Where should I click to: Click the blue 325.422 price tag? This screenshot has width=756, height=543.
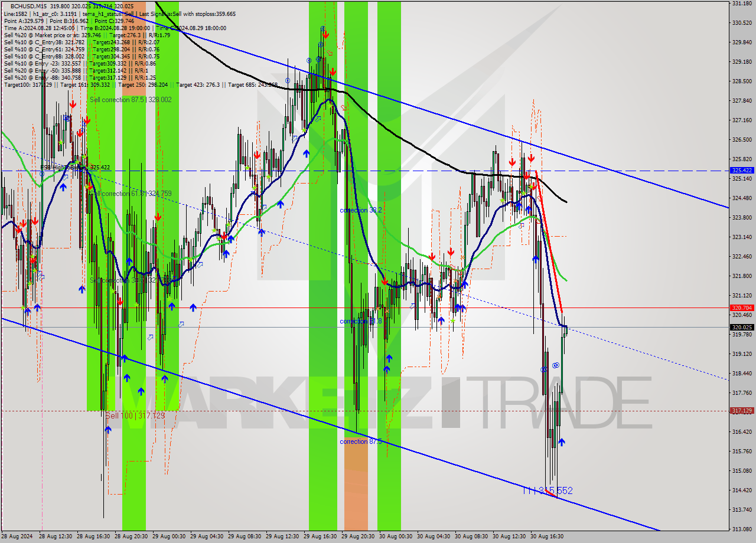click(742, 170)
